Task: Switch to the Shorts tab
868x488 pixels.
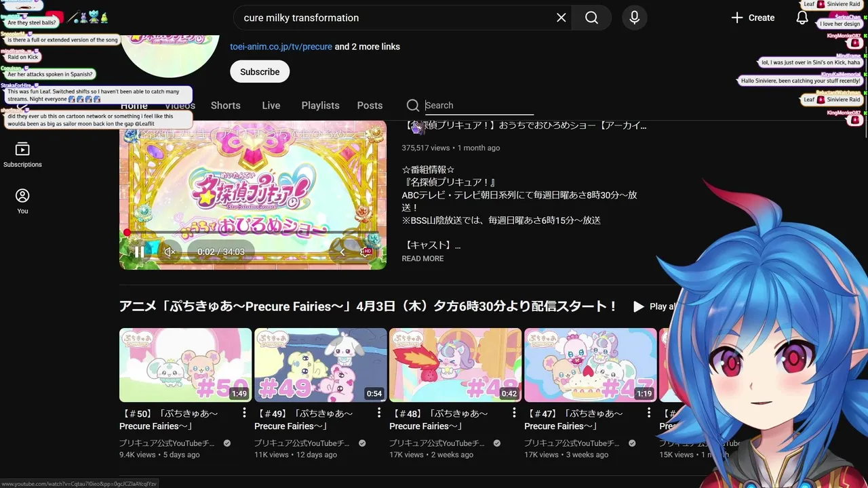Action: 225,106
